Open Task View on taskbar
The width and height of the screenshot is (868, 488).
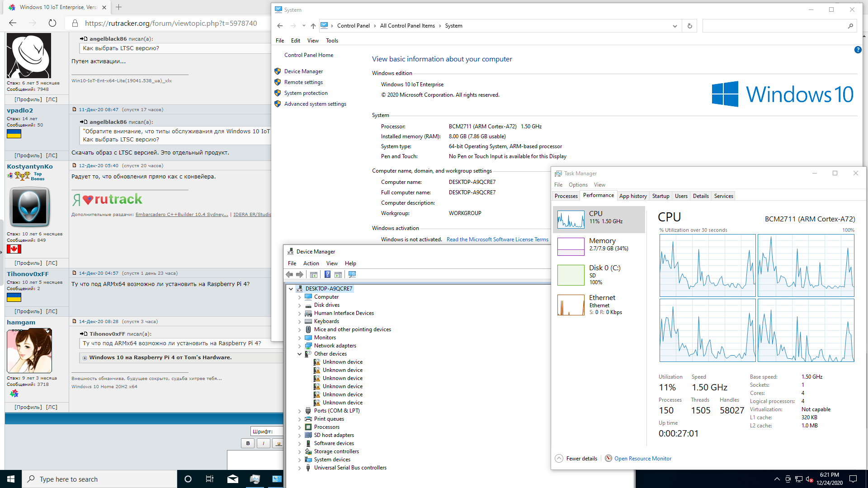(210, 479)
